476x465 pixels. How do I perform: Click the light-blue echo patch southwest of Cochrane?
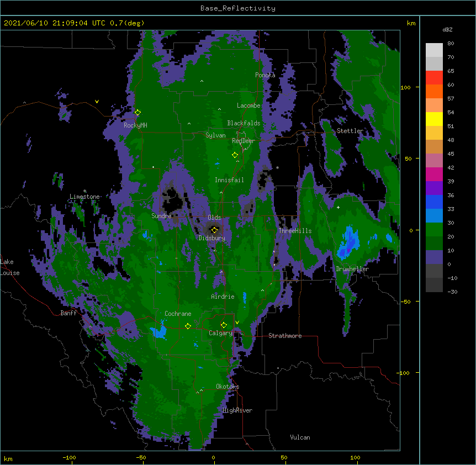pos(158,332)
